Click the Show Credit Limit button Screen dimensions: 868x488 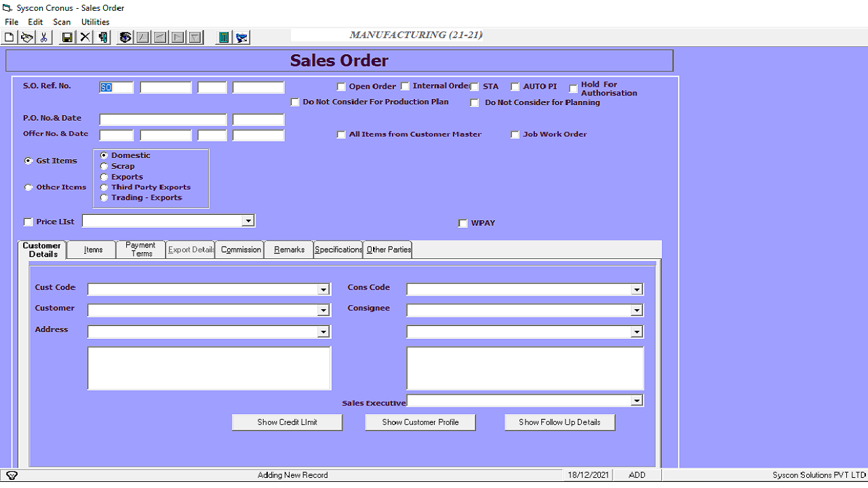click(288, 422)
